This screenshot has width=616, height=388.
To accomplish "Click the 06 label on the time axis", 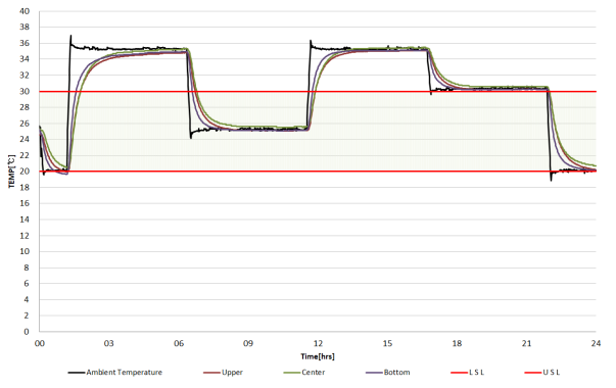I will pos(179,344).
